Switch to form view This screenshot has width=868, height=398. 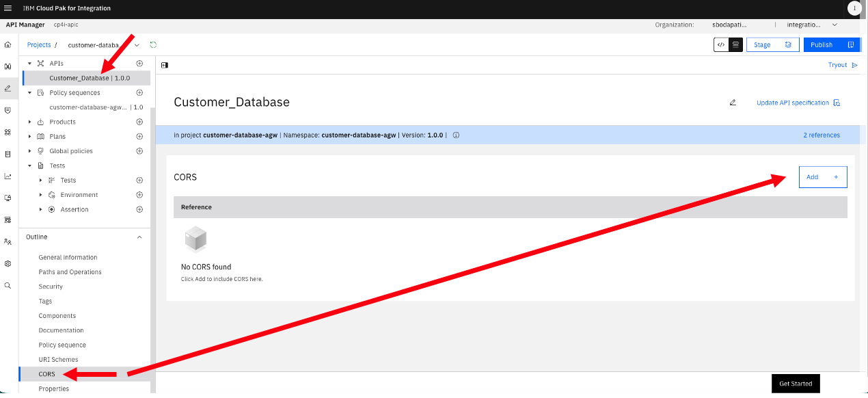click(735, 44)
